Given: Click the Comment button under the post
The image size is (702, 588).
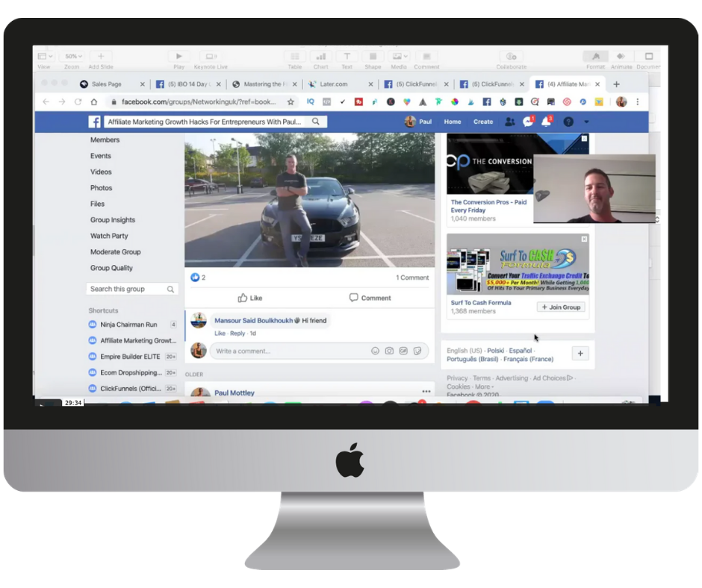Looking at the screenshot, I should pyautogui.click(x=370, y=298).
